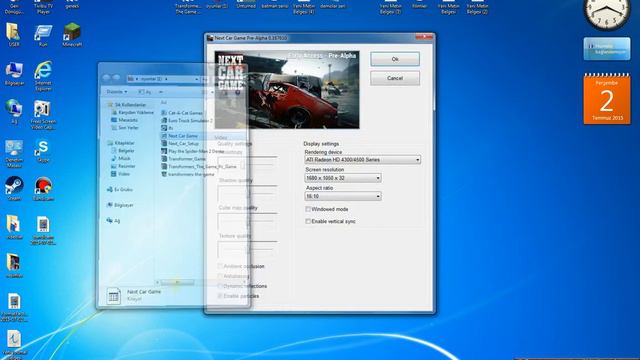Open Karşıdan Yüklenenler in the Explorer sidebar
This screenshot has width=640, height=360.
(x=133, y=112)
